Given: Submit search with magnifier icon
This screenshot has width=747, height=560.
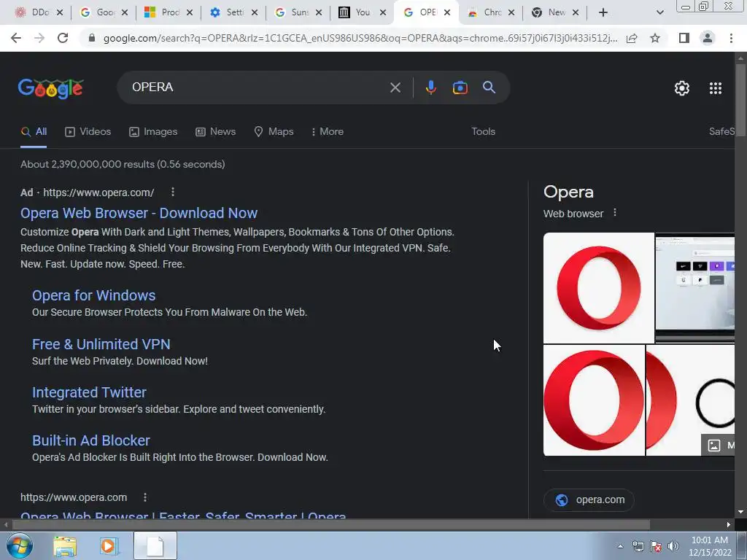Looking at the screenshot, I should click(489, 87).
